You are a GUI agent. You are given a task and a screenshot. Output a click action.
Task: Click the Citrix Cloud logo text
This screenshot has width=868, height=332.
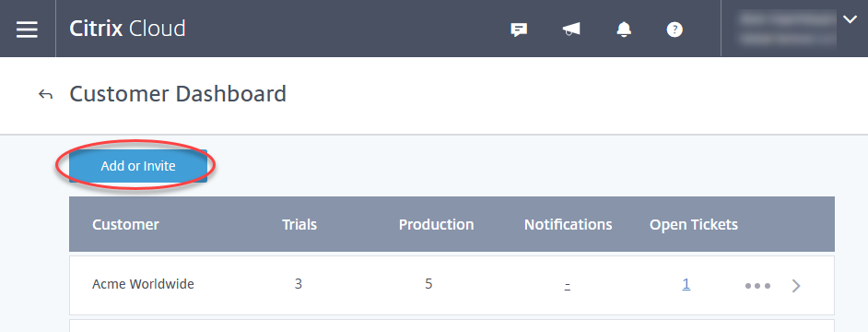[x=127, y=29]
